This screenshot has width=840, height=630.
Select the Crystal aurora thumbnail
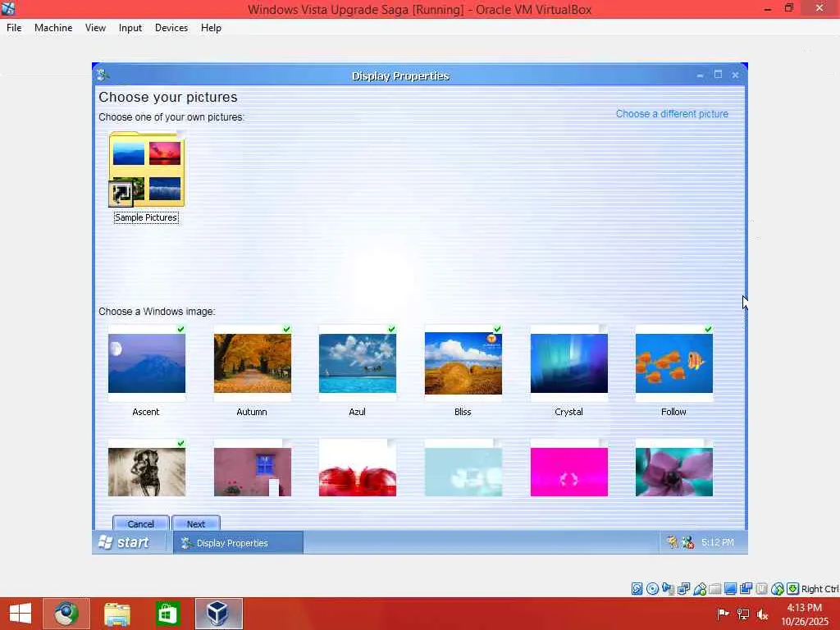coord(569,363)
